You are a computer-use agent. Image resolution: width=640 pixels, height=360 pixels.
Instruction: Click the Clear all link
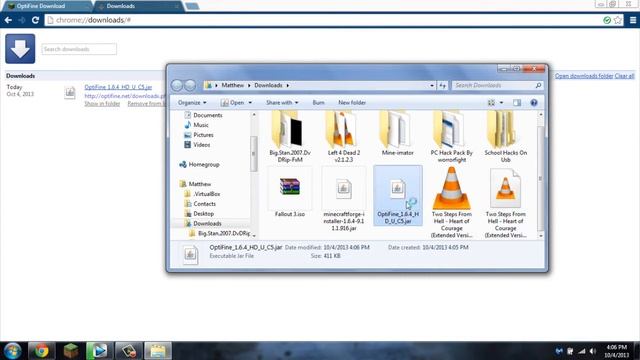pyautogui.click(x=624, y=76)
